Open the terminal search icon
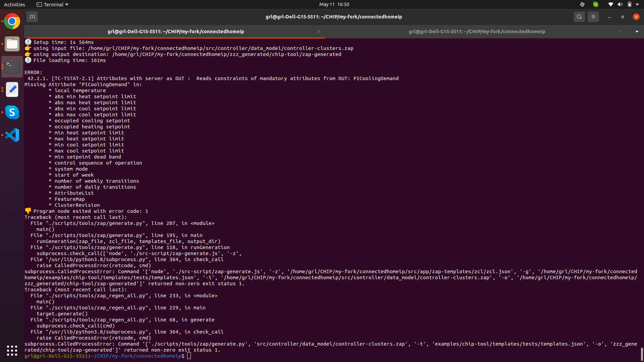This screenshot has height=362, width=644. [579, 16]
